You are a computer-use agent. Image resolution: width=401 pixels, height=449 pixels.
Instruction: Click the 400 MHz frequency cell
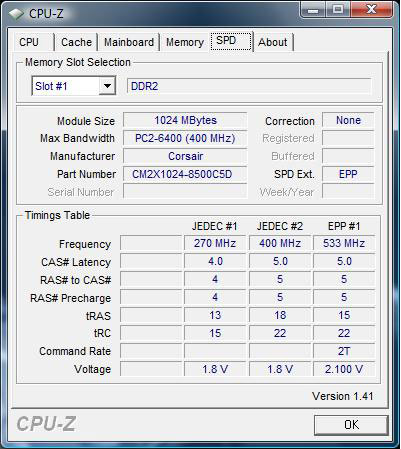pos(280,243)
